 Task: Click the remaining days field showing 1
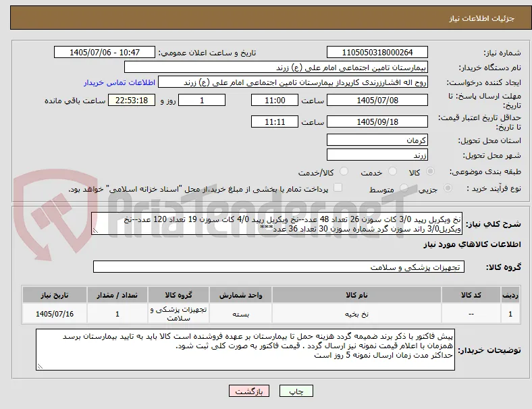202,100
